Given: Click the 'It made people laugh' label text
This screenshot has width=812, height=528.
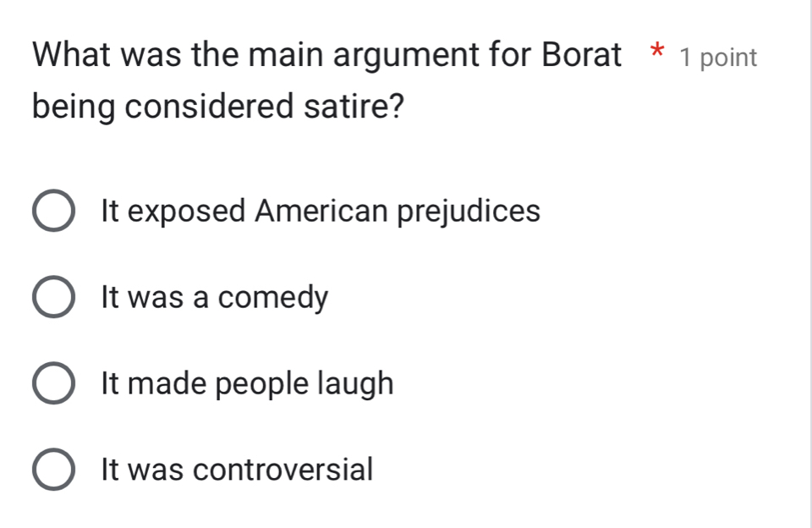Looking at the screenshot, I should pos(247,383).
